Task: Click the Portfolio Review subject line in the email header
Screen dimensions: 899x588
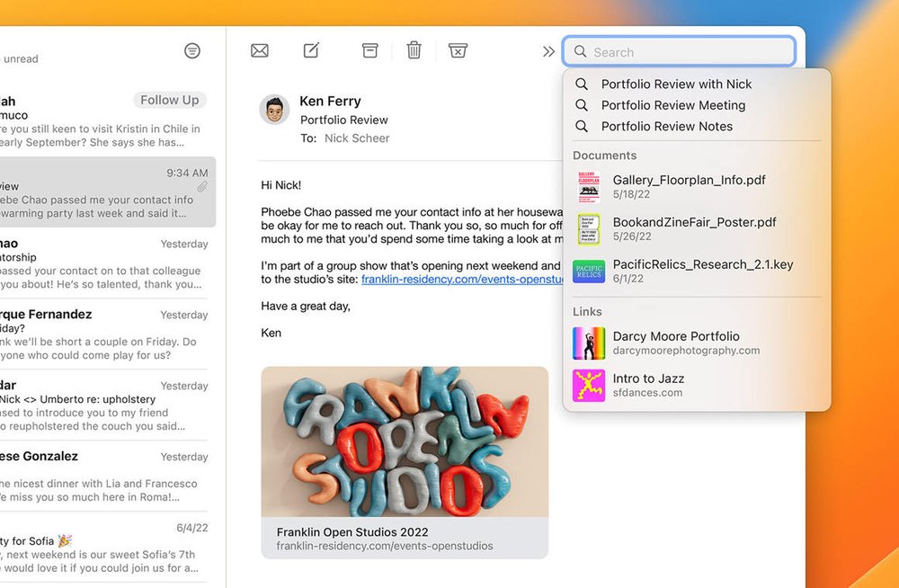Action: (344, 120)
